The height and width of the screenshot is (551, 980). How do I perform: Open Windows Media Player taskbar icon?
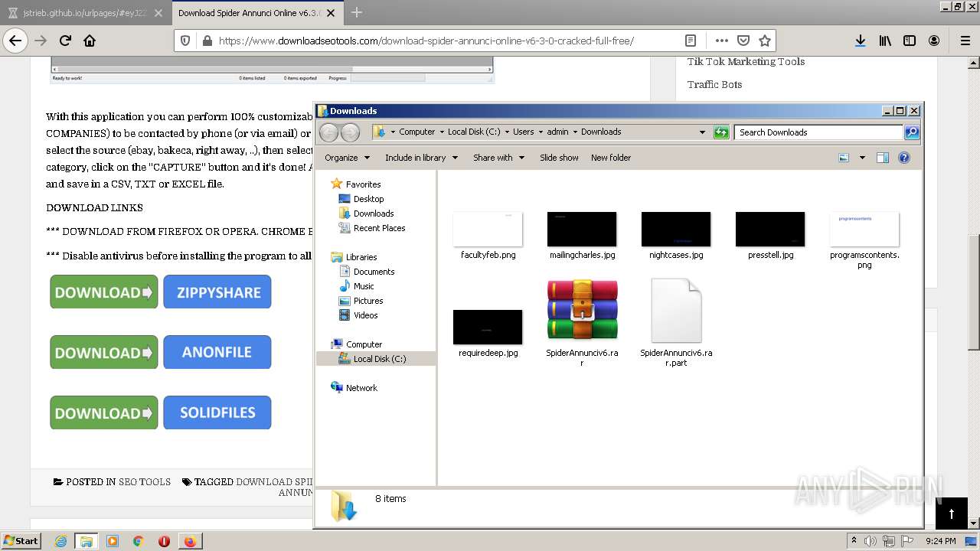pyautogui.click(x=113, y=541)
